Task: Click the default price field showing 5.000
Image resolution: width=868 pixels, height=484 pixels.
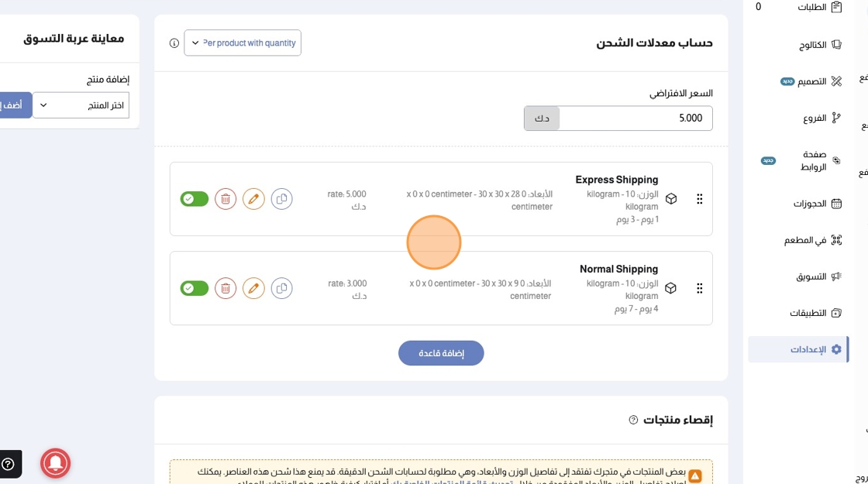Action: point(635,118)
